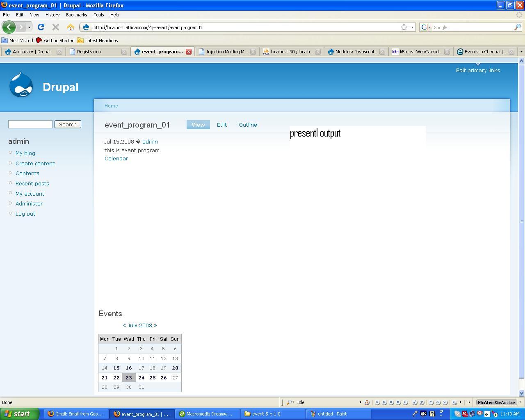The width and height of the screenshot is (525, 420).
Task: Click the Firefox back arrow button
Action: [9, 27]
